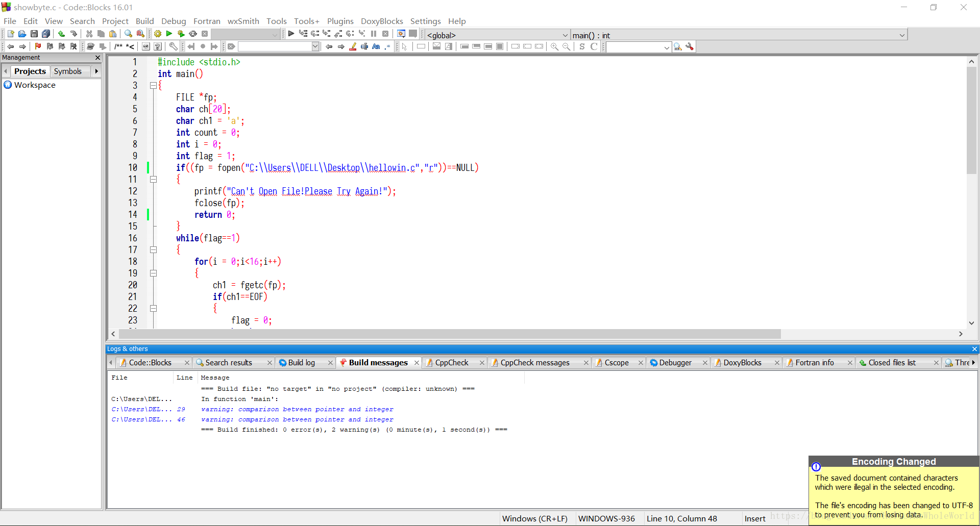This screenshot has width=980, height=526.
Task: Close the Management panel
Action: click(97, 58)
